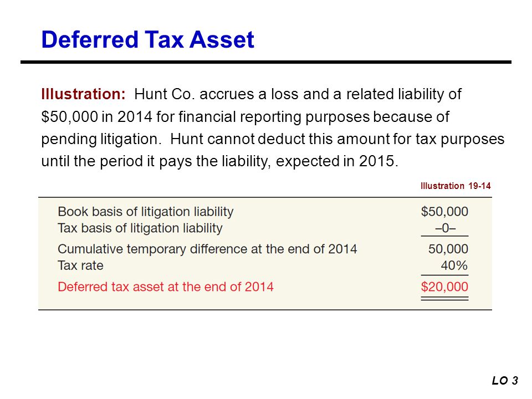Click the Deferred Tax Asset title

tap(147, 40)
